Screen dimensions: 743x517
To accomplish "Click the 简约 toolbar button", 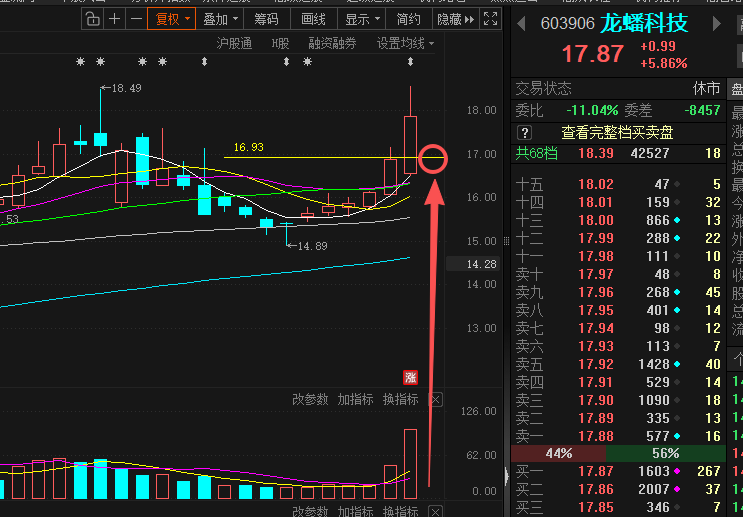I will click(x=408, y=19).
